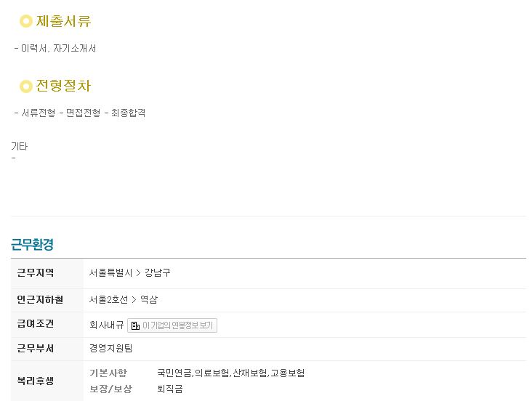The image size is (532, 401).
Task: Click the yellow bullet beside 전형절차
Action: coord(26,86)
